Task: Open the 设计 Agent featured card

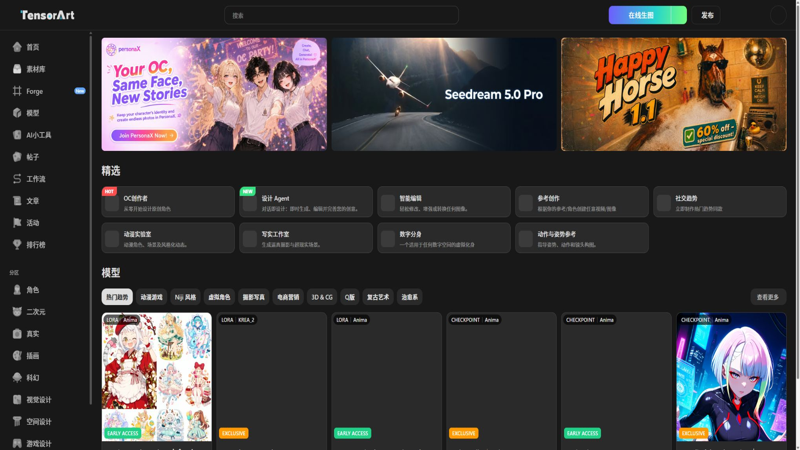Action: pos(306,202)
